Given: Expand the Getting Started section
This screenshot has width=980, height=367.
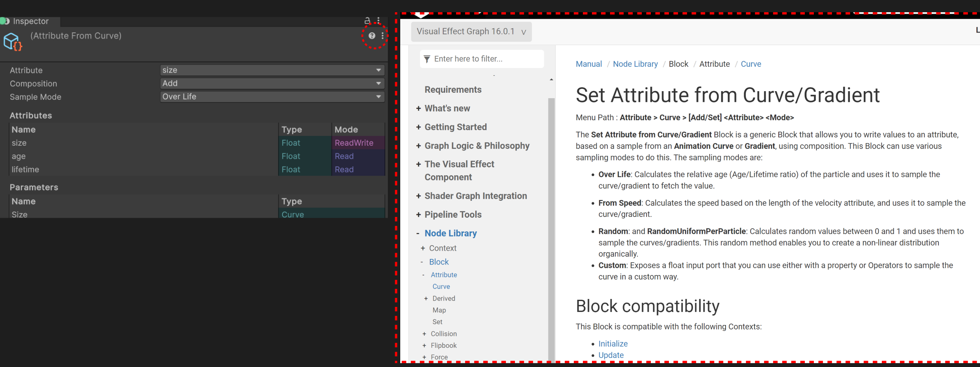Looking at the screenshot, I should point(418,127).
